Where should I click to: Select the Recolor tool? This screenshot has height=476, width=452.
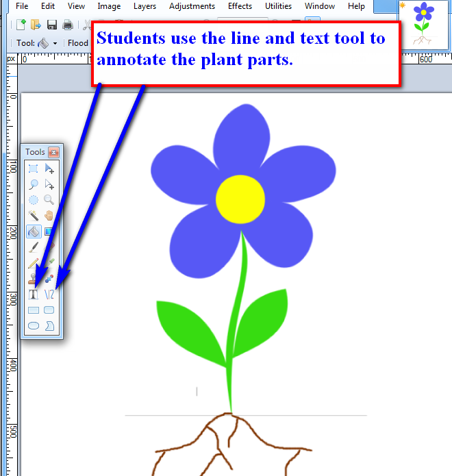pos(49,278)
